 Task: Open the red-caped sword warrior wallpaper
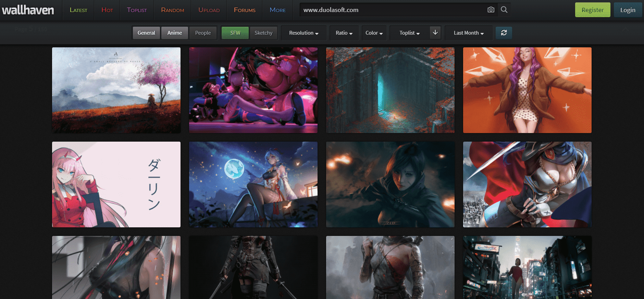click(527, 184)
